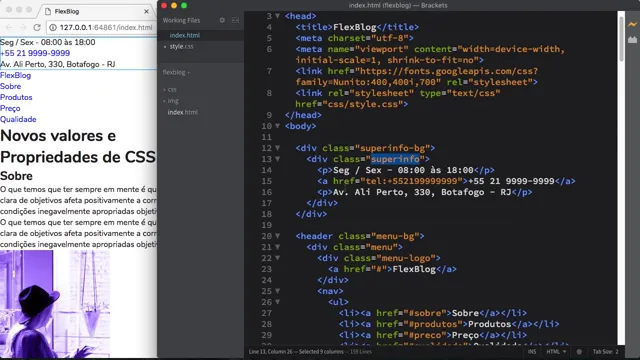Screen dimensions: 640x360
Task: Click the browser address bar
Action: click(x=102, y=27)
